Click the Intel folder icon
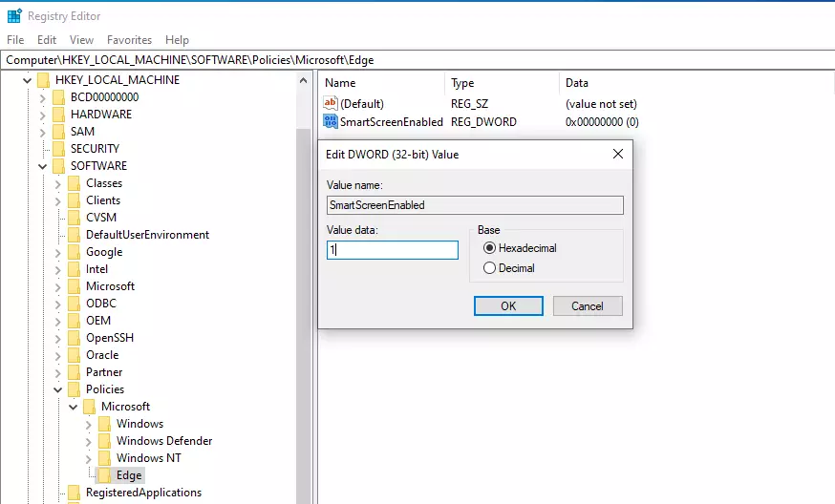This screenshot has height=504, width=835. (75, 269)
